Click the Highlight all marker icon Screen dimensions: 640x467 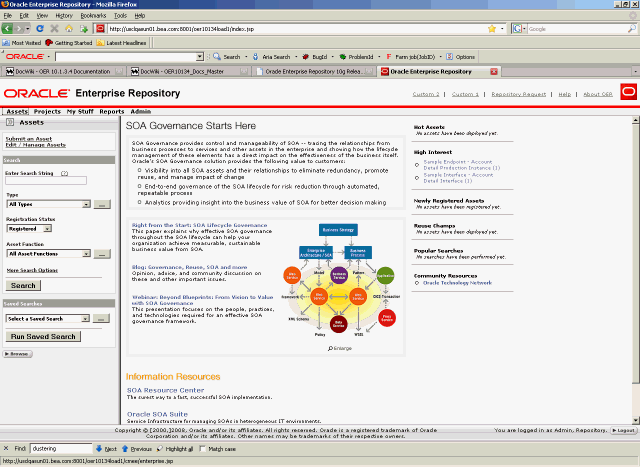click(x=160, y=449)
